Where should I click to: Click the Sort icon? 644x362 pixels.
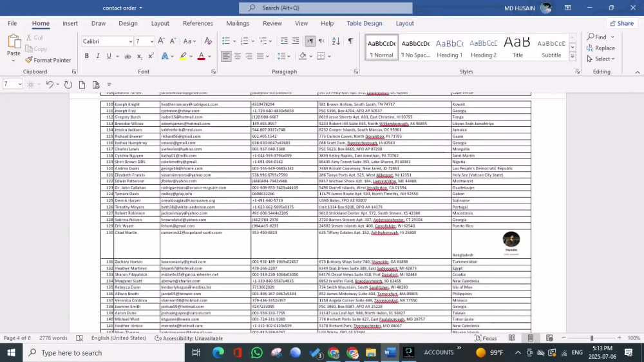336,41
